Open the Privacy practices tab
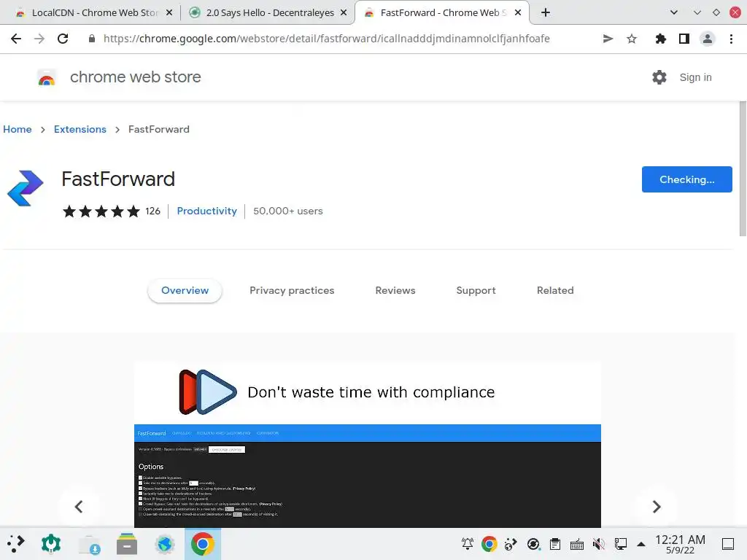This screenshot has width=747, height=560. (292, 290)
